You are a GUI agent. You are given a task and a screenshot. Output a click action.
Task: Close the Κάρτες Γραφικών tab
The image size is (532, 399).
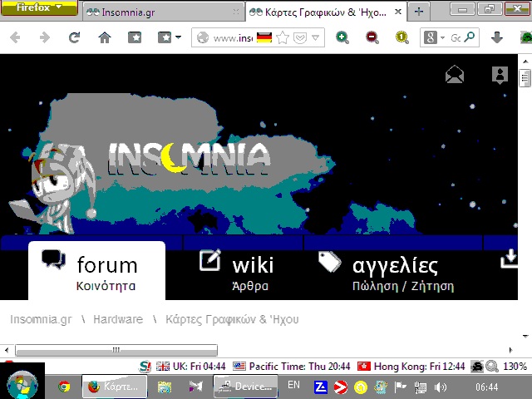(398, 12)
